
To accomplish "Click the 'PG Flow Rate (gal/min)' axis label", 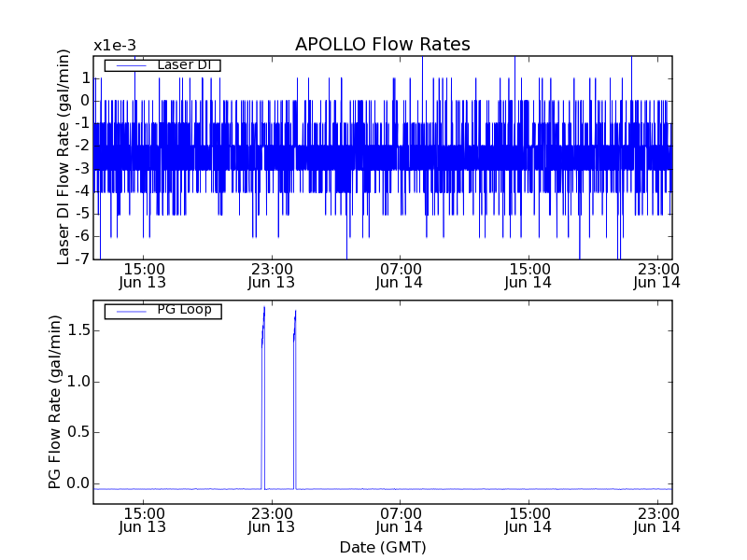I will click(55, 402).
